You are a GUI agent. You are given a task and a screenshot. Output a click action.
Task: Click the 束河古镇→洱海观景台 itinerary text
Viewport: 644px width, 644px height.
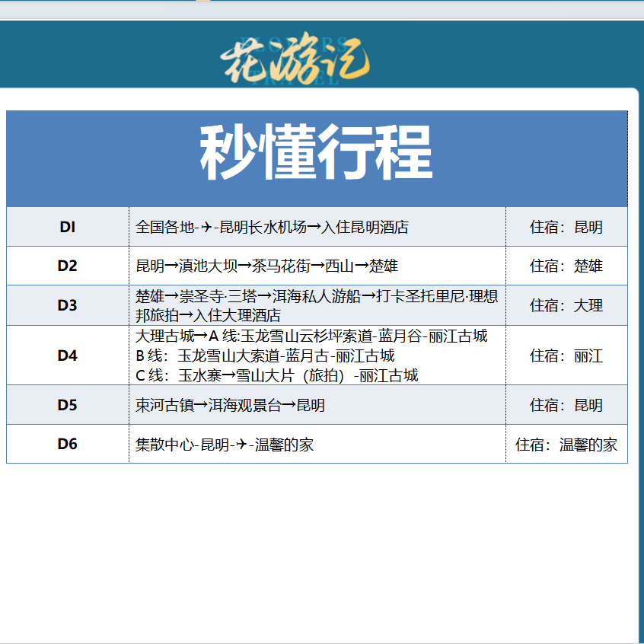tap(230, 405)
